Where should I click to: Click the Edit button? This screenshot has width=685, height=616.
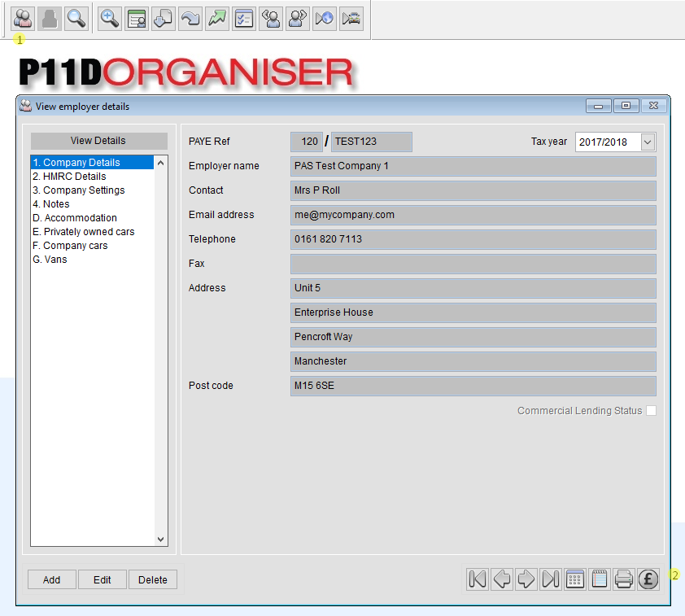[103, 579]
